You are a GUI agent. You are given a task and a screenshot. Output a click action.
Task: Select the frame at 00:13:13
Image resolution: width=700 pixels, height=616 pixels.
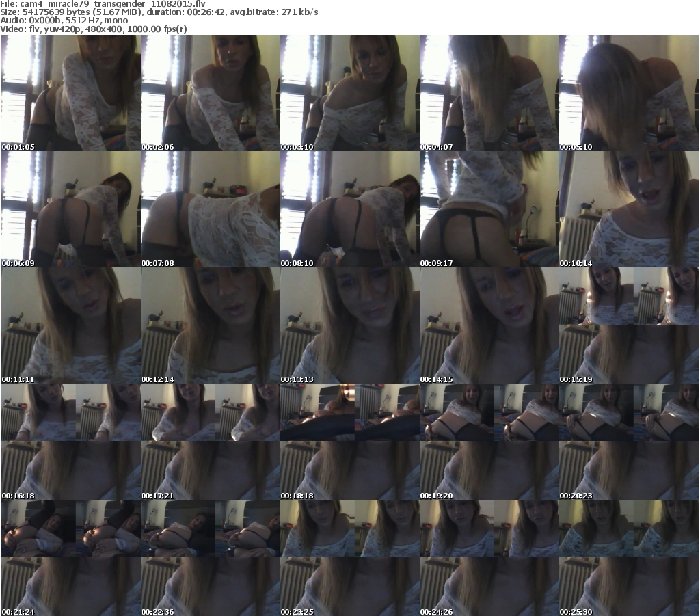[350, 325]
